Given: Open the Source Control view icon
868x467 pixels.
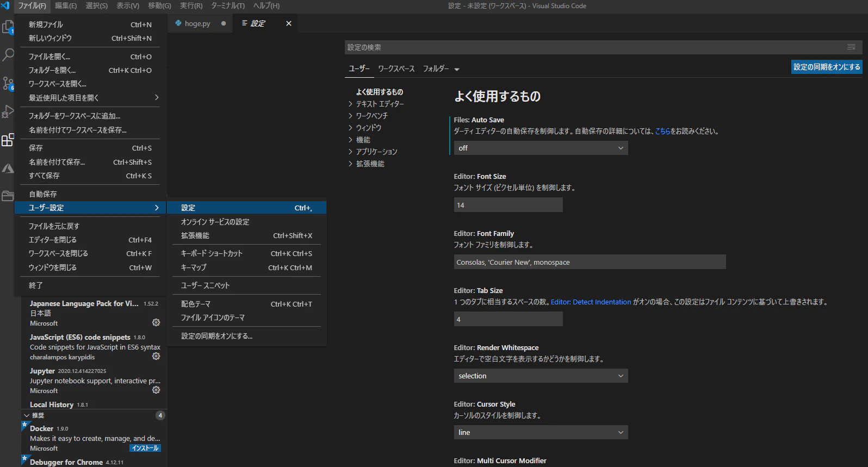Looking at the screenshot, I should coord(8,83).
